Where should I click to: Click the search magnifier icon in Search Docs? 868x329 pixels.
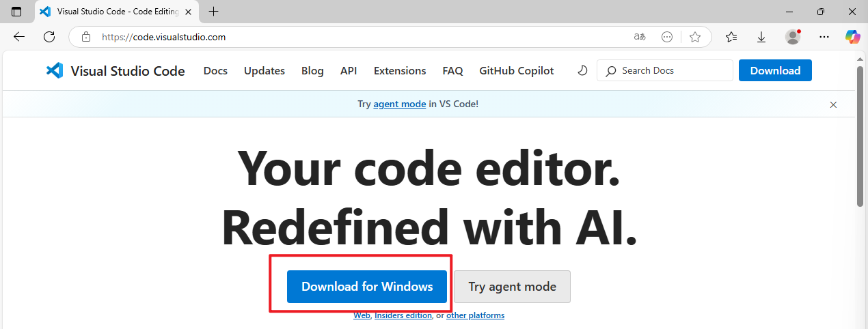pos(611,70)
